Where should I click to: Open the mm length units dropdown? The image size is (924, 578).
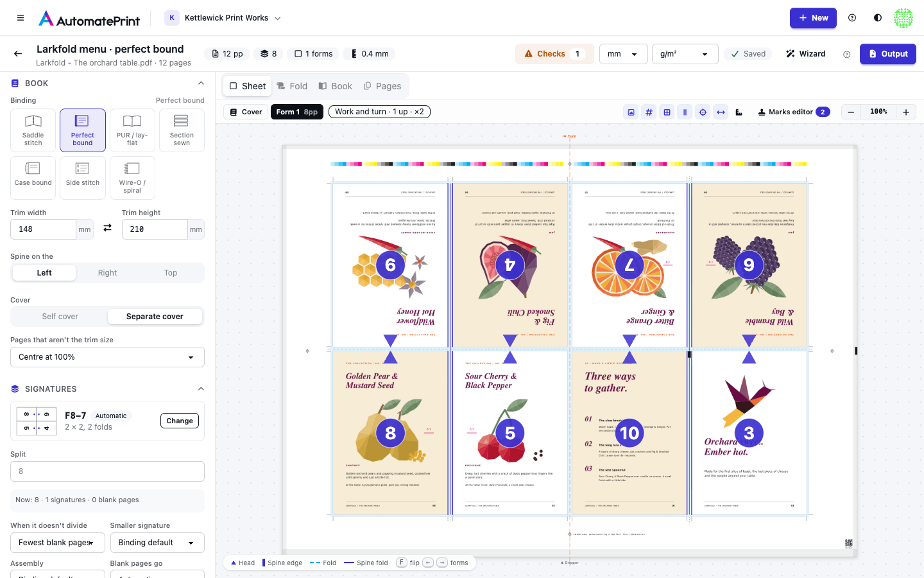pos(622,54)
